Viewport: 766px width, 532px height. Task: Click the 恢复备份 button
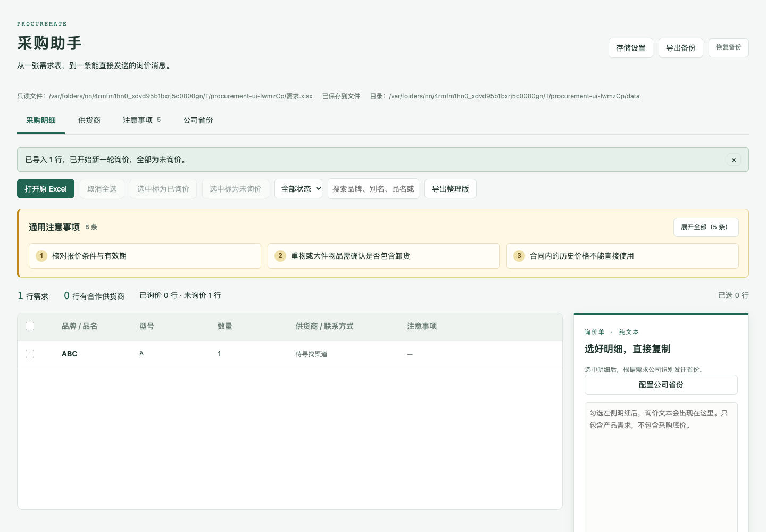pos(729,47)
